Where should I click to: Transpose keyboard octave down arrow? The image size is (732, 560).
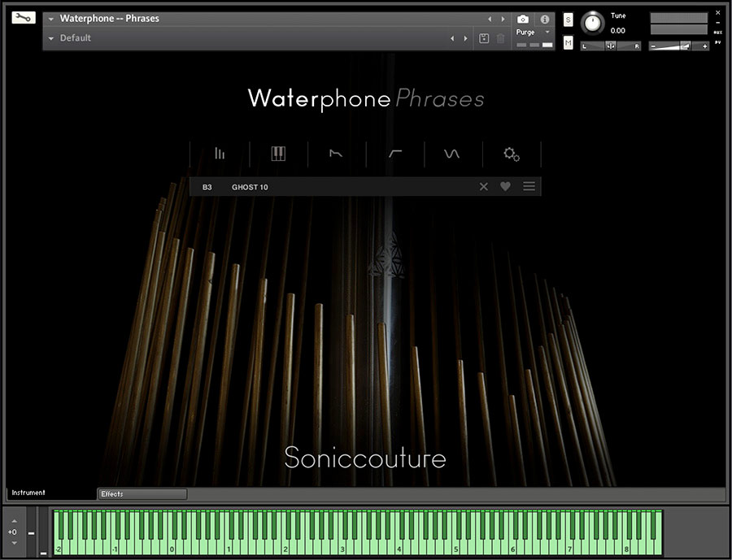click(14, 543)
